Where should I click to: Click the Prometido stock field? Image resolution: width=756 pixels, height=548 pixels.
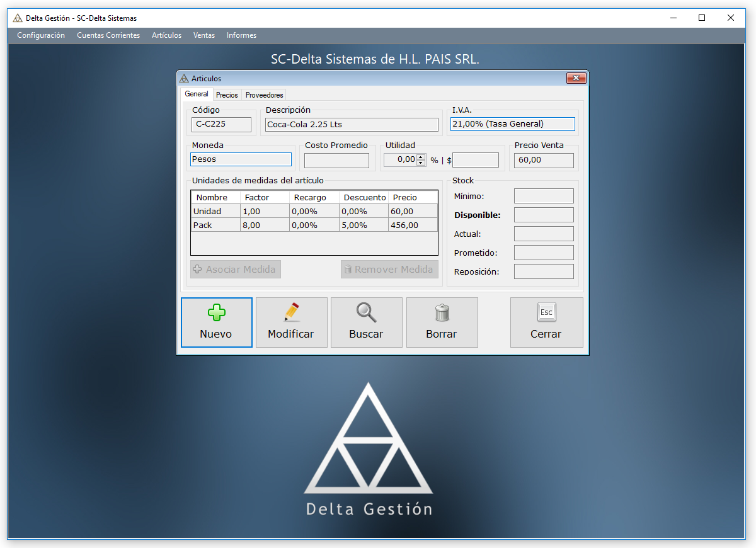tap(544, 253)
